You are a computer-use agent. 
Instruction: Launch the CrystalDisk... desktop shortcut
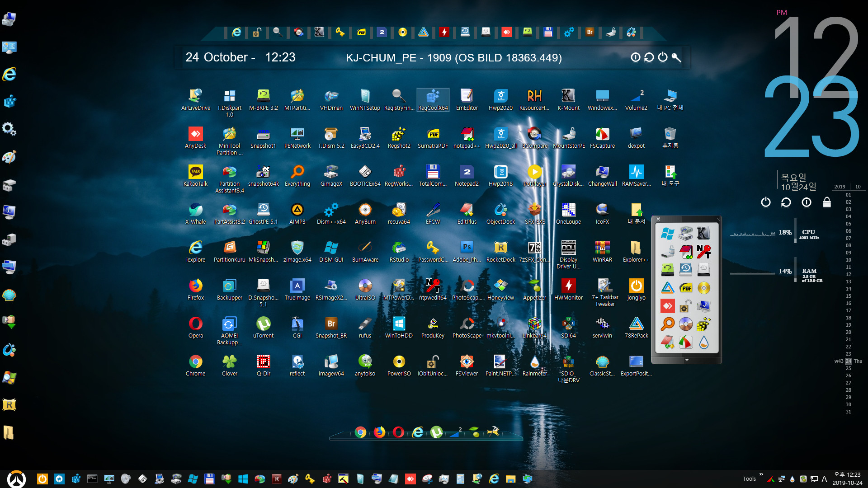pyautogui.click(x=568, y=175)
